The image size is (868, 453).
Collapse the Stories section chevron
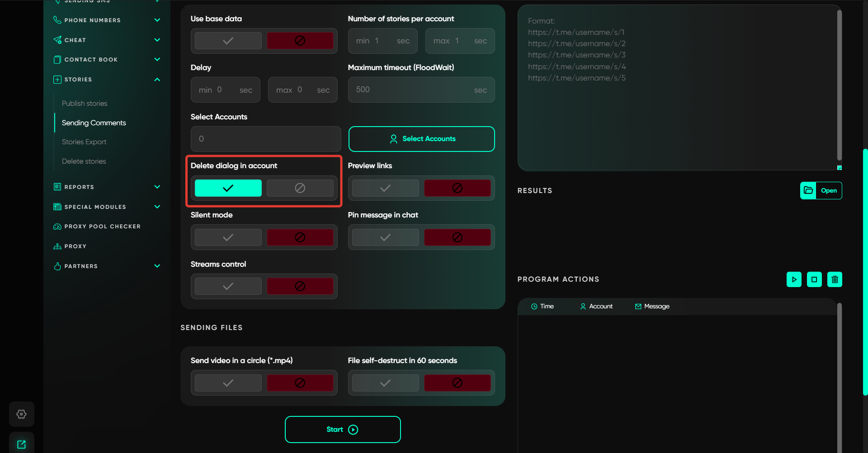coord(157,80)
